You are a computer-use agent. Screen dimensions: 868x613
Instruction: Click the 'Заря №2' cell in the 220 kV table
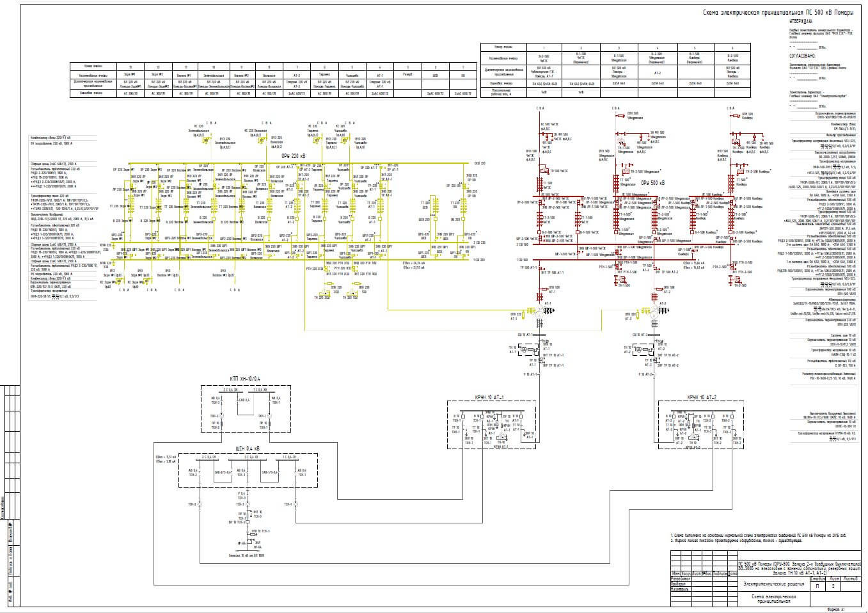(159, 75)
